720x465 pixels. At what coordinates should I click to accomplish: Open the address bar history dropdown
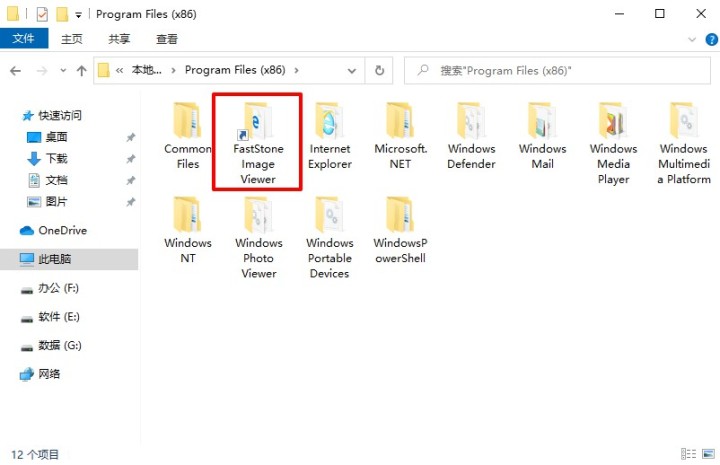(x=352, y=71)
